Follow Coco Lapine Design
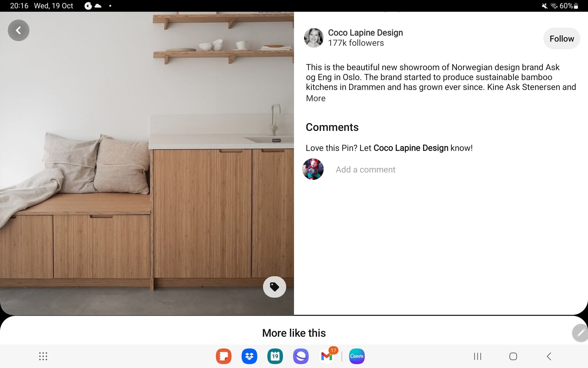 pyautogui.click(x=561, y=39)
